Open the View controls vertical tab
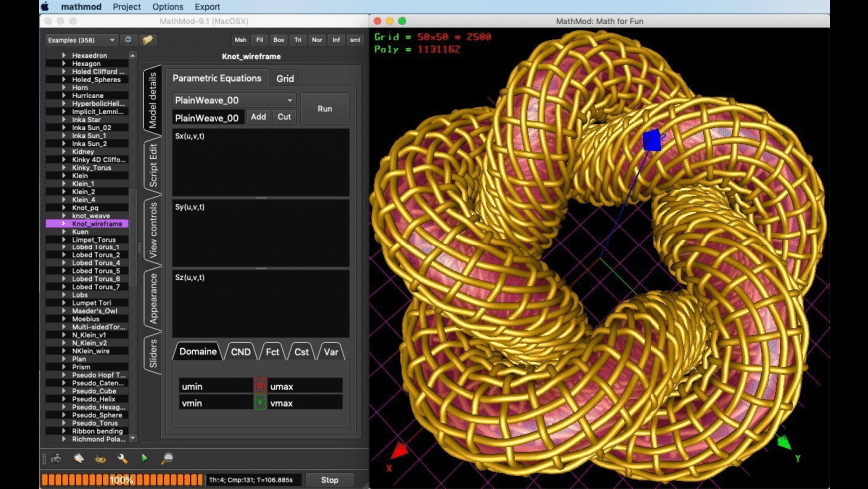The height and width of the screenshot is (489, 868). tap(153, 231)
